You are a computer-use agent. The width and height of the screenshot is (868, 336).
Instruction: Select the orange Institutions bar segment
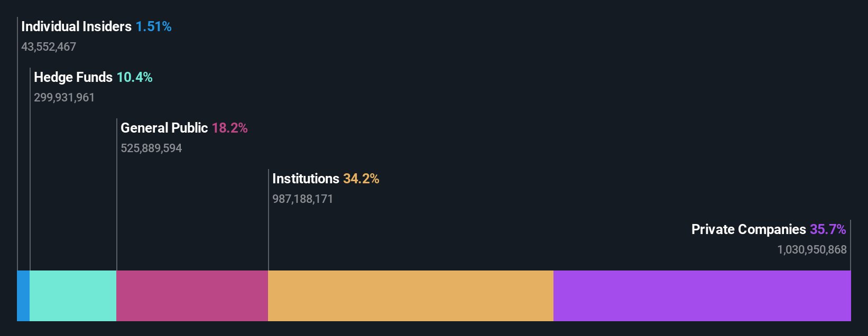click(410, 296)
